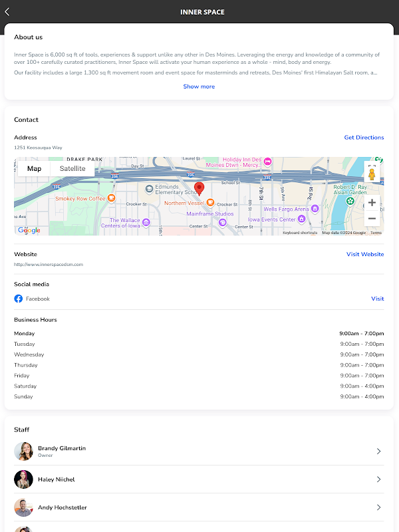Screen dimensions: 399x532
Task: Switch map to Satellite view
Action: click(x=72, y=169)
